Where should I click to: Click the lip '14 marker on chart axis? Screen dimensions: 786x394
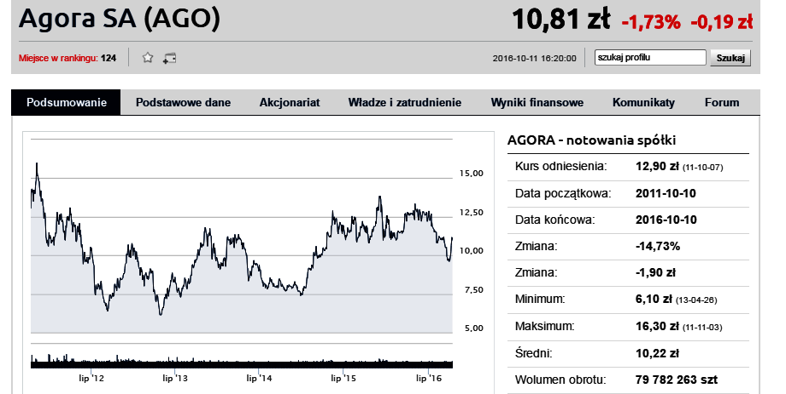pyautogui.click(x=259, y=378)
